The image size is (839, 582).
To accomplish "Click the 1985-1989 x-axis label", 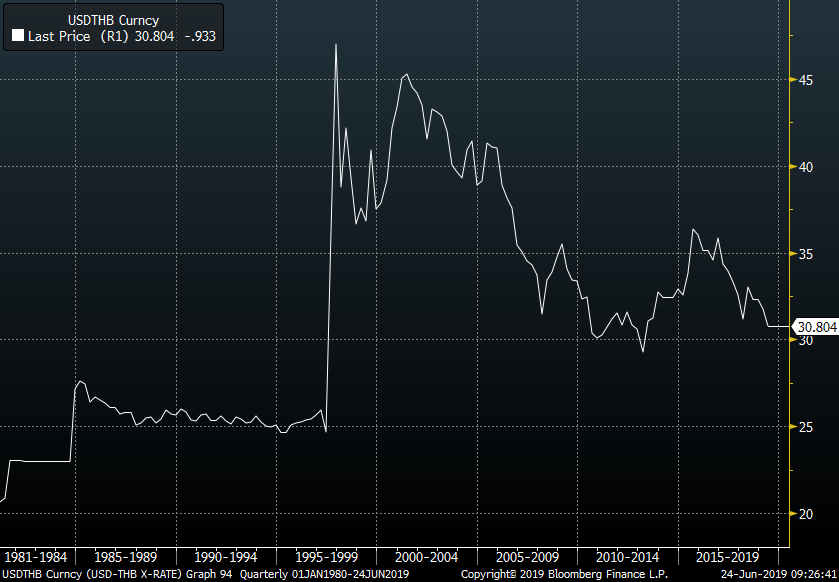I will coord(125,557).
